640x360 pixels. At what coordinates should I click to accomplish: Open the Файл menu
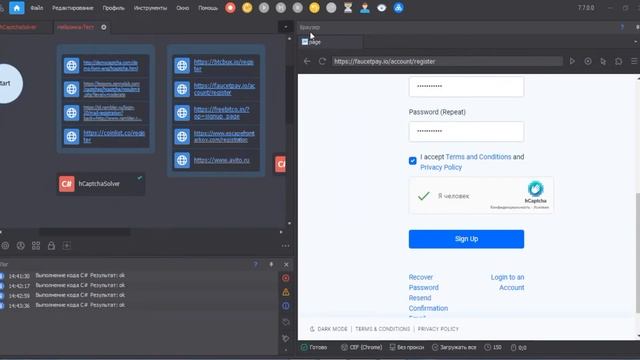(x=37, y=8)
